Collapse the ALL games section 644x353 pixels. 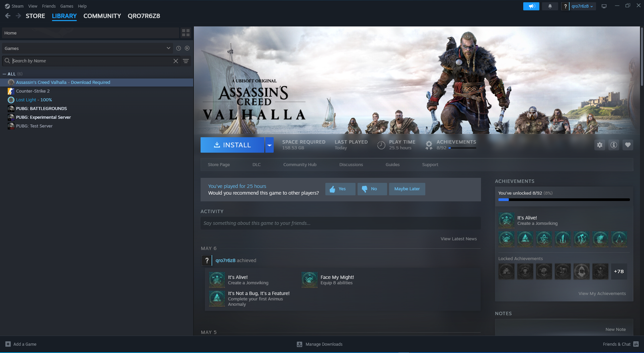click(x=5, y=74)
